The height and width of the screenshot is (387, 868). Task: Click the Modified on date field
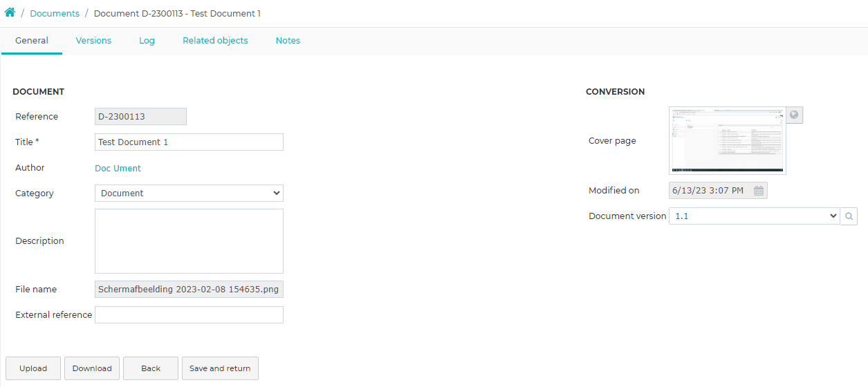pyautogui.click(x=718, y=191)
